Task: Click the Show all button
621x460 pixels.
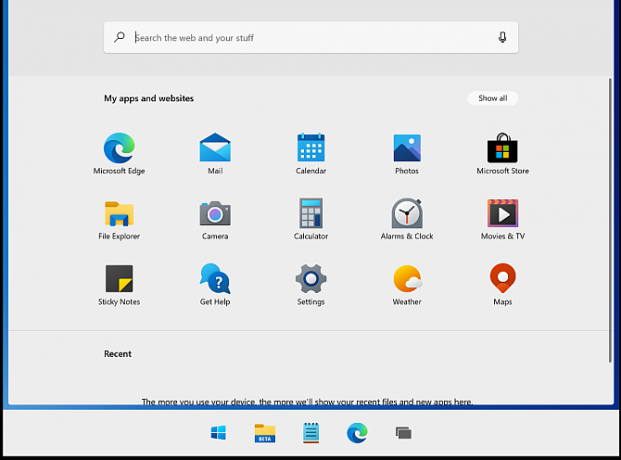Action: [493, 98]
